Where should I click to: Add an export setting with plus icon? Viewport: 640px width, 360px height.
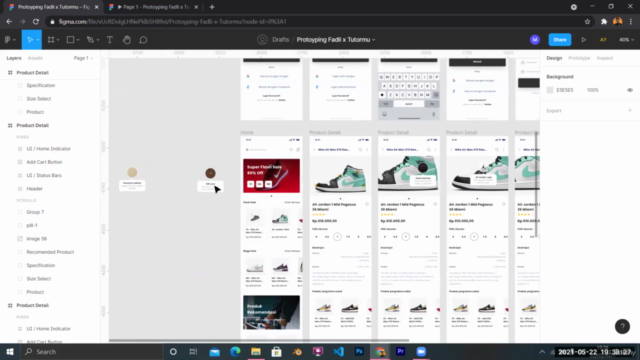tap(630, 111)
